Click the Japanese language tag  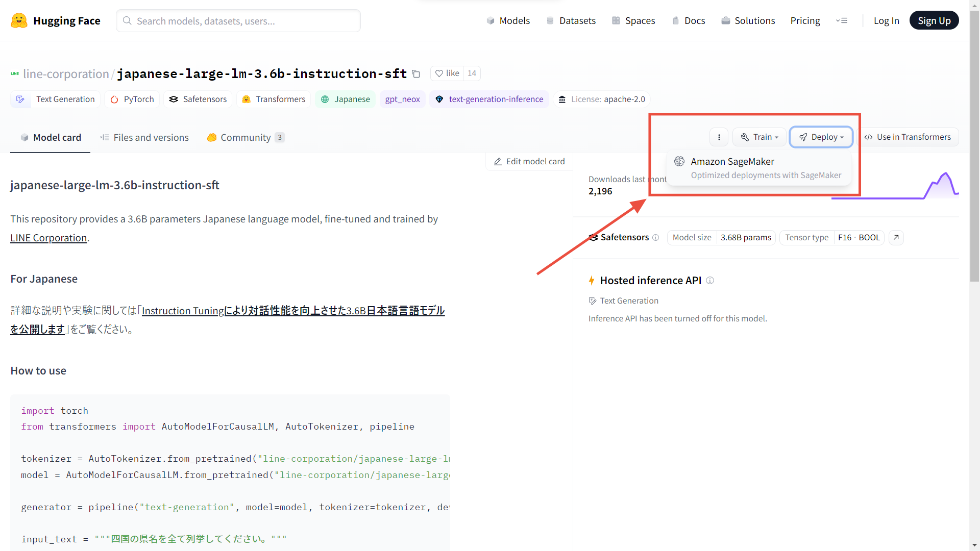pos(345,99)
